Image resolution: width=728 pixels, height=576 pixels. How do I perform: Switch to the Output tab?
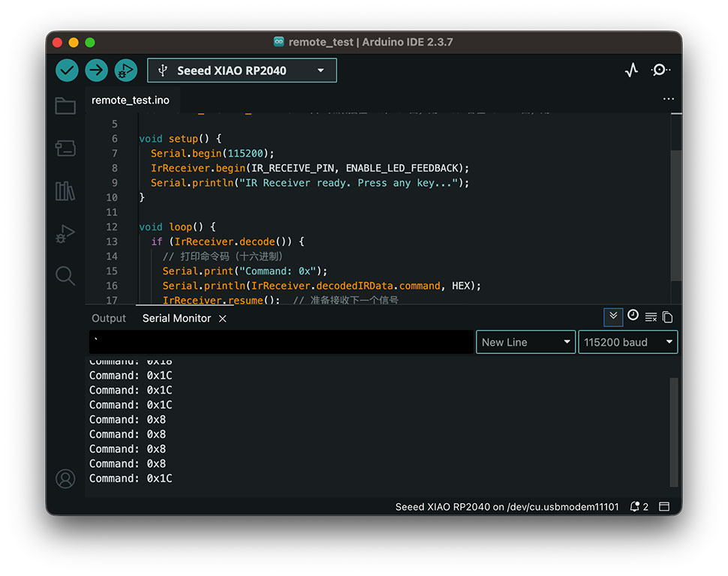[109, 318]
